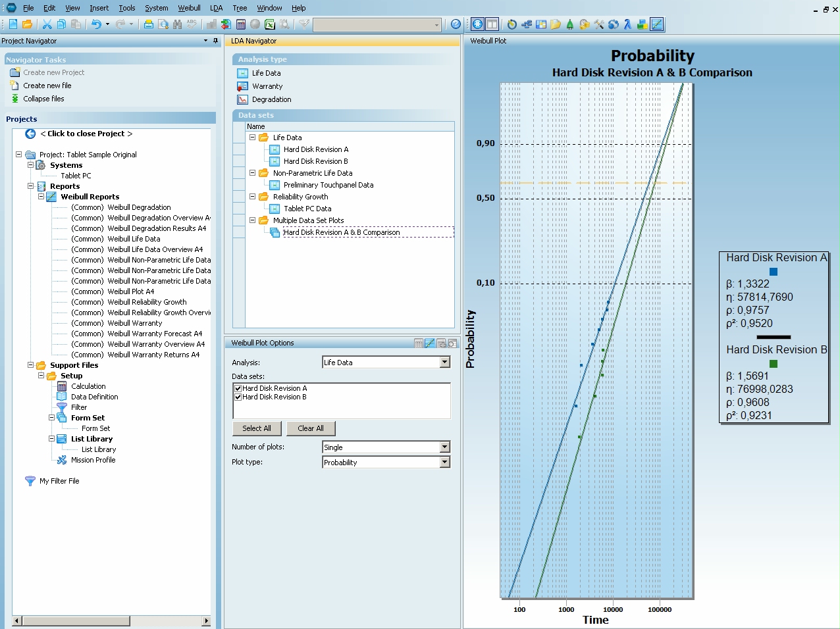Open the Plot type dropdown
Screen dimensions: 840x629
[444, 463]
